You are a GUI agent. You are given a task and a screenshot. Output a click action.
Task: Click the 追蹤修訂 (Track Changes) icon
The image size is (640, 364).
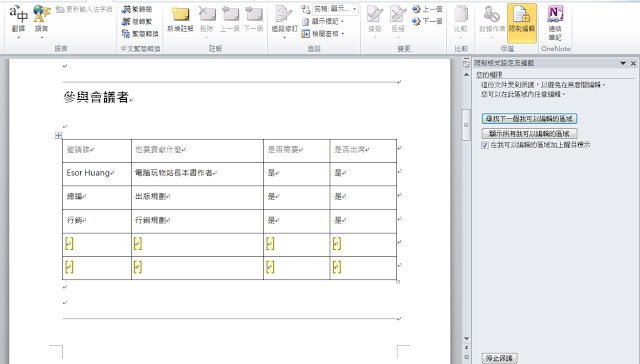click(284, 14)
